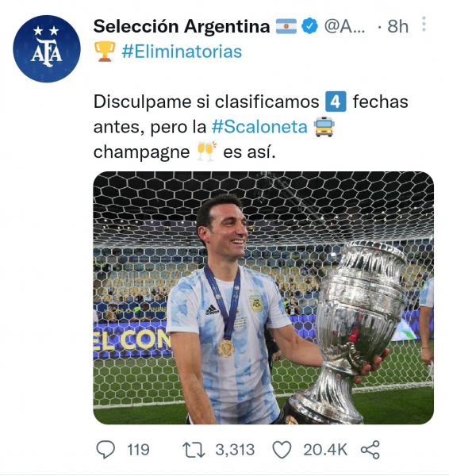The image size is (449, 476).
Task: Open the #Scaloneta hashtag link
Action: coord(259,127)
